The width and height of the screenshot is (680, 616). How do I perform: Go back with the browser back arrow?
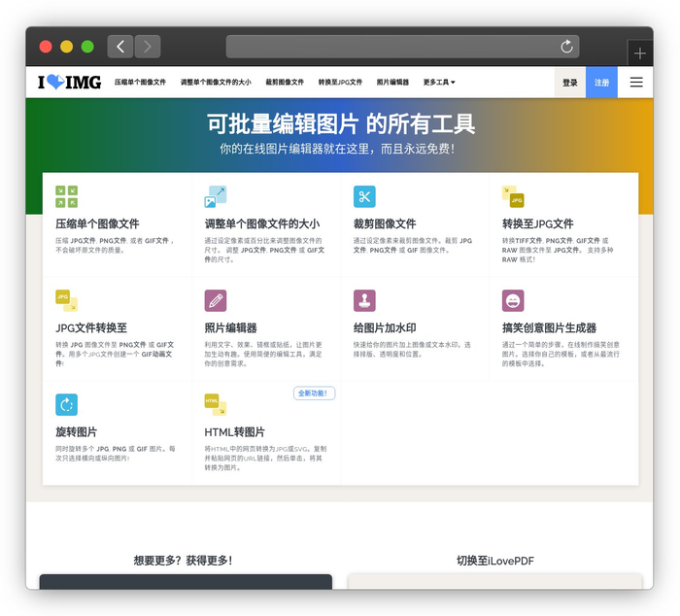pos(120,47)
